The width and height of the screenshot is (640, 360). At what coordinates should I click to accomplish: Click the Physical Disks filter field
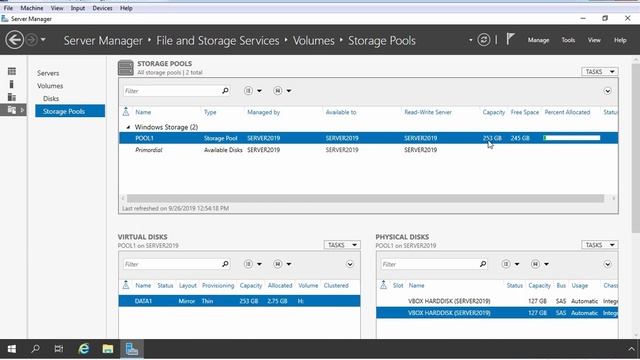pos(429,264)
